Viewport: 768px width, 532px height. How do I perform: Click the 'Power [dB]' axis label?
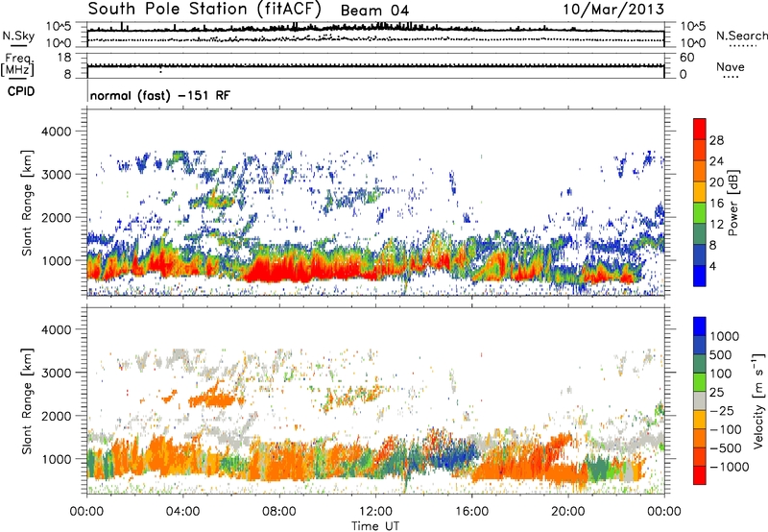733,203
